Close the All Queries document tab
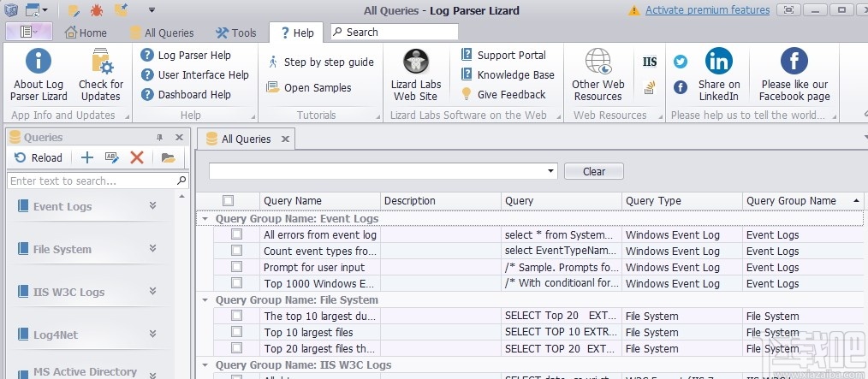This screenshot has height=379, width=868. (285, 139)
